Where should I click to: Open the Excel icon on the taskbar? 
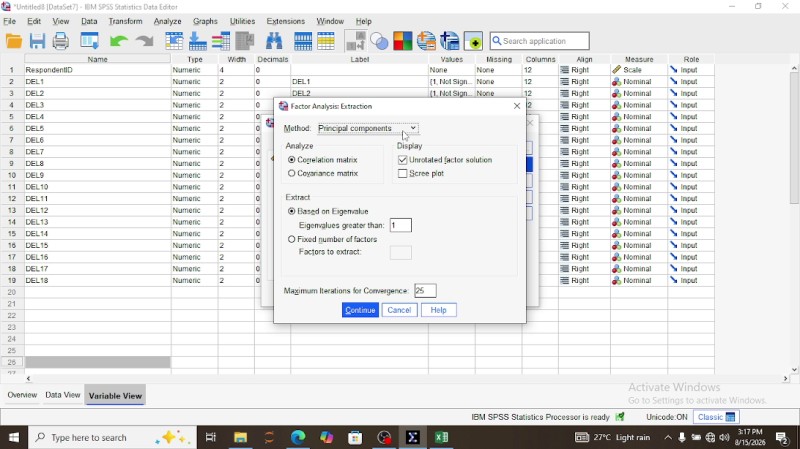(x=442, y=437)
